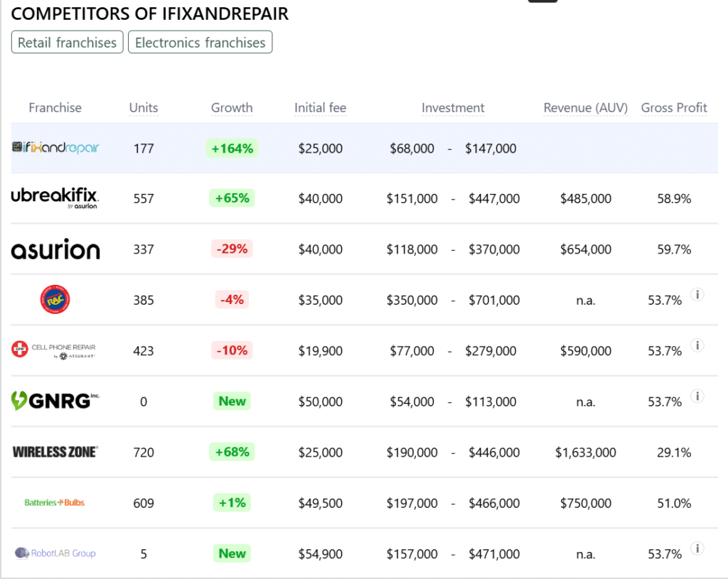This screenshot has width=728, height=579.
Task: Click info icon in RobotLAB Group row
Action: [697, 548]
